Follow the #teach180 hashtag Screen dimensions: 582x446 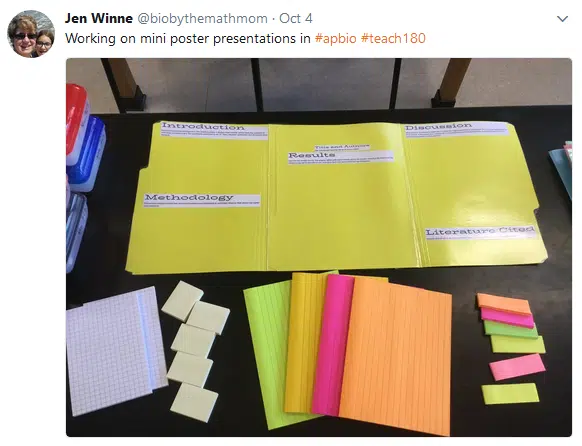(393, 38)
